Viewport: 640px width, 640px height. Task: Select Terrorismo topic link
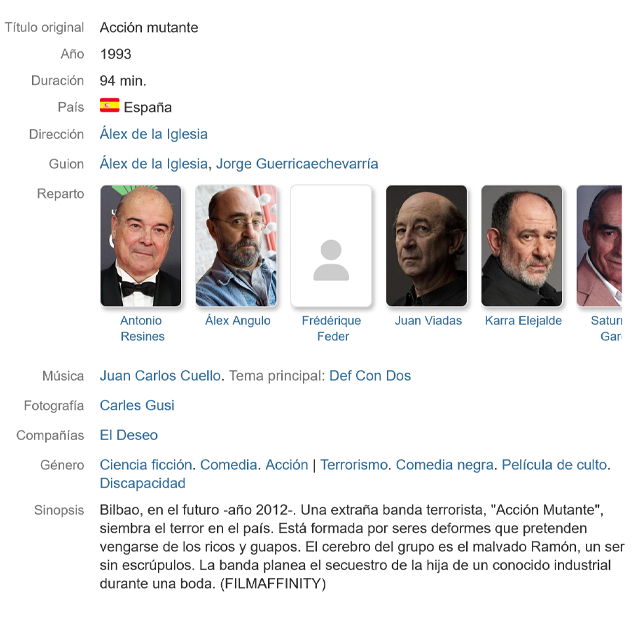(x=353, y=464)
